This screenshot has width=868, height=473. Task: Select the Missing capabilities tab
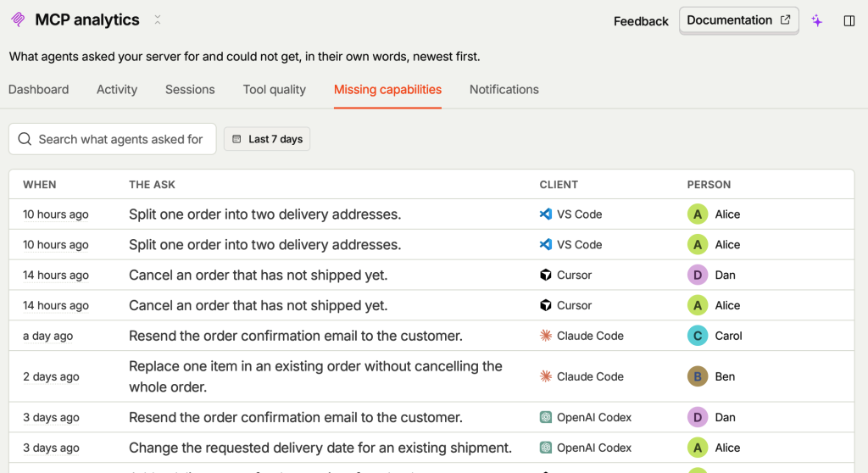(387, 90)
